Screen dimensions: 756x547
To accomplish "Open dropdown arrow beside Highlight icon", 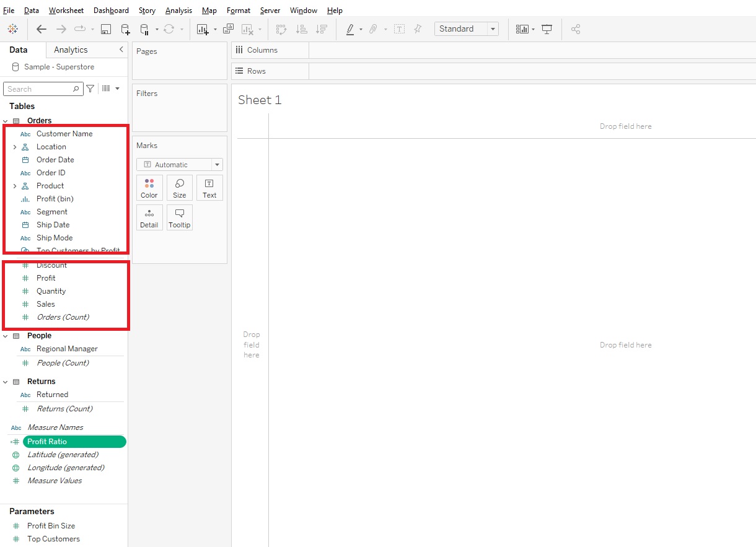I will pyautogui.click(x=361, y=29).
